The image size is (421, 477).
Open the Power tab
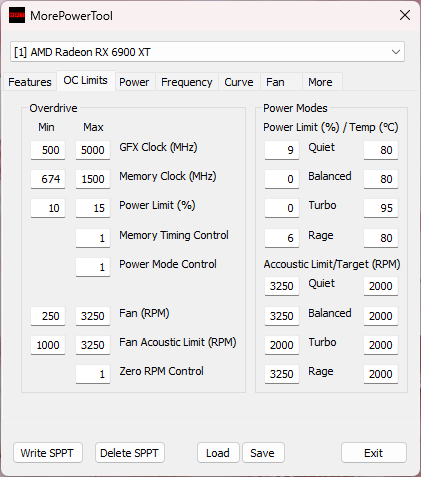point(134,82)
